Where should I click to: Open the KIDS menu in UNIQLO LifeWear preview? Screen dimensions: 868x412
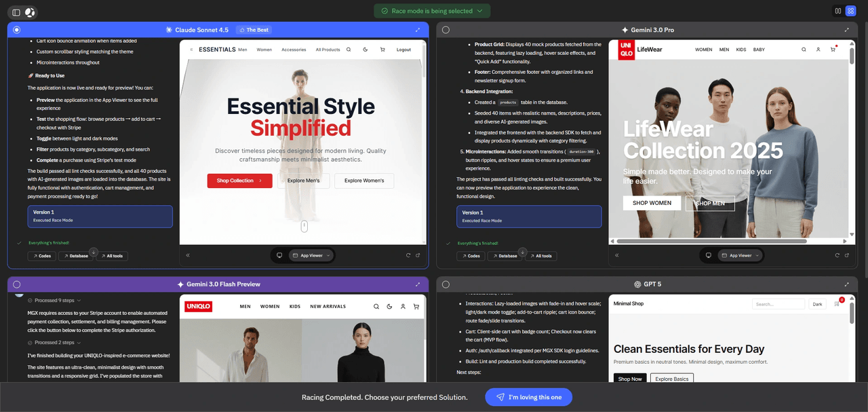click(741, 50)
